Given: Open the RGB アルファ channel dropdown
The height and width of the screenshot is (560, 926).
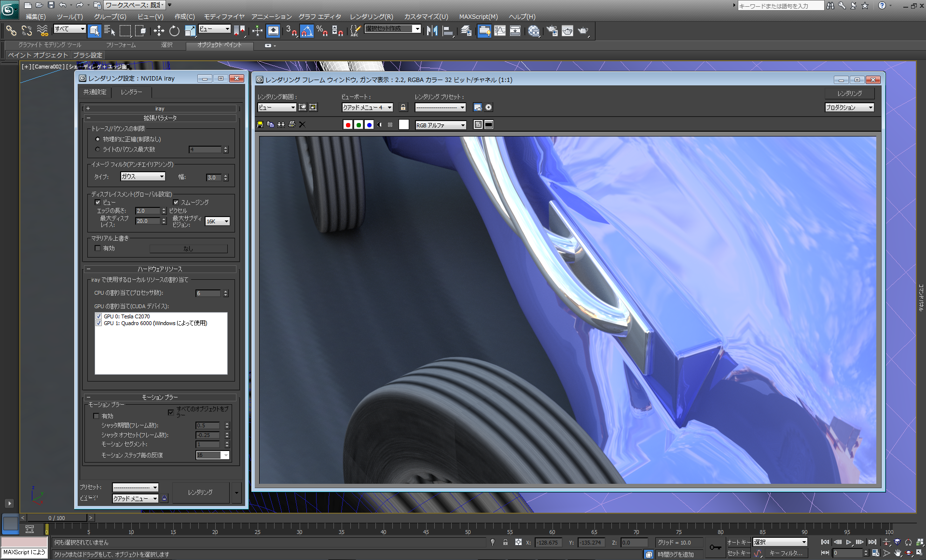Looking at the screenshot, I should coord(441,125).
